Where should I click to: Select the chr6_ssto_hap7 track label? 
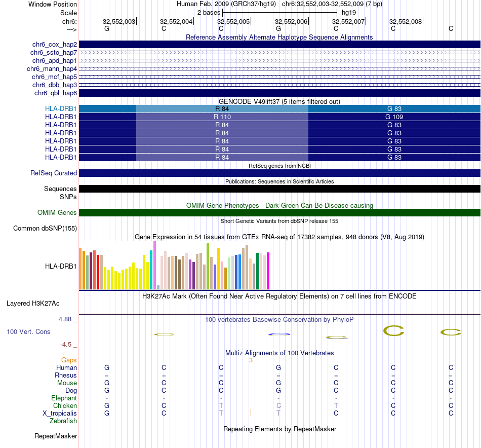pyautogui.click(x=54, y=53)
